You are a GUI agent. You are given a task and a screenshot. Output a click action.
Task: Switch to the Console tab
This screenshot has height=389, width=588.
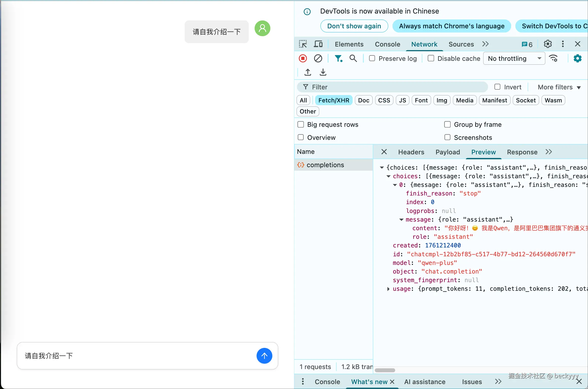(387, 44)
